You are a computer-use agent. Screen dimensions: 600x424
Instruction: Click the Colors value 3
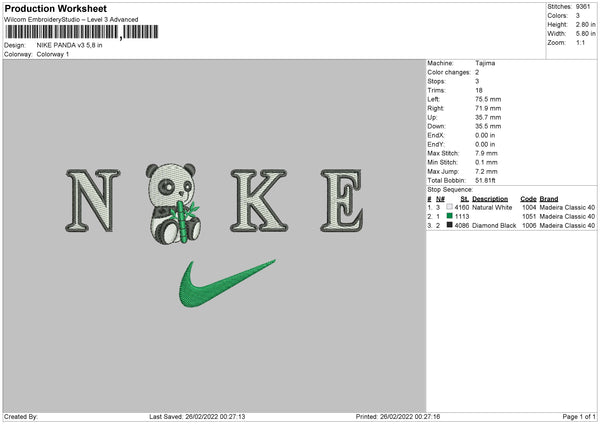pyautogui.click(x=578, y=16)
